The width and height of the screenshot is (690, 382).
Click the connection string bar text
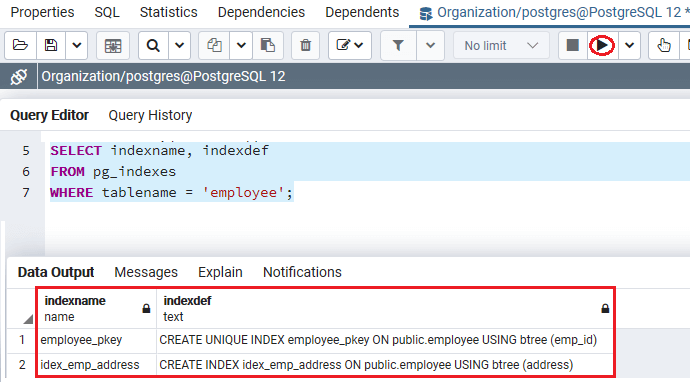coord(163,77)
